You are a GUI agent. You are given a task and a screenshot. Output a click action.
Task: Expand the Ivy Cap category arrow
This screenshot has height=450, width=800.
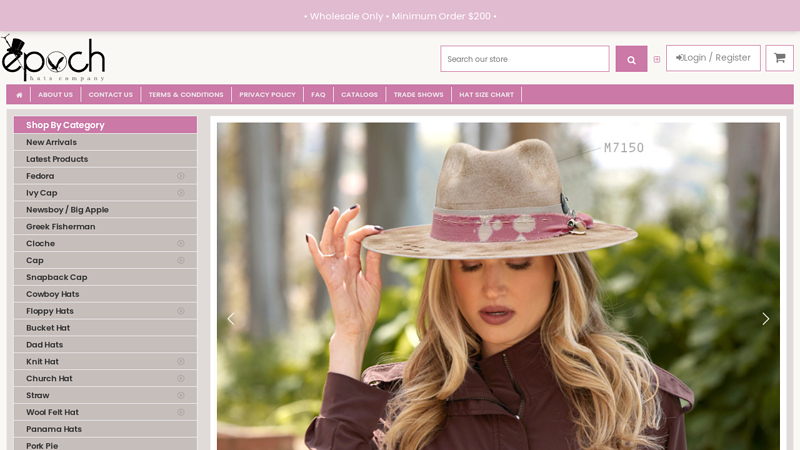coord(181,193)
